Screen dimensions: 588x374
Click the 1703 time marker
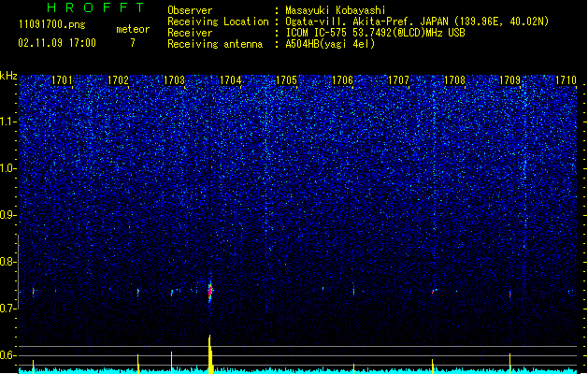coord(175,80)
